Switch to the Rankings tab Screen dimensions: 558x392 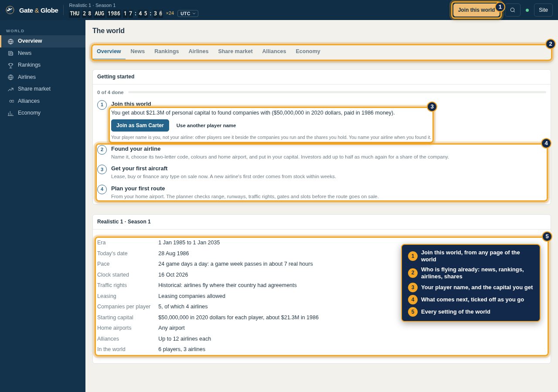(x=167, y=51)
